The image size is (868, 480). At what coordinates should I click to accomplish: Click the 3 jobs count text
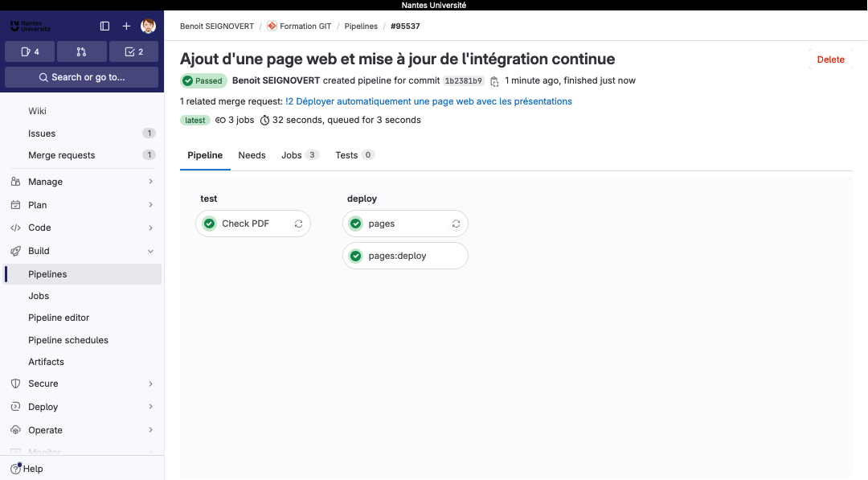[241, 120]
